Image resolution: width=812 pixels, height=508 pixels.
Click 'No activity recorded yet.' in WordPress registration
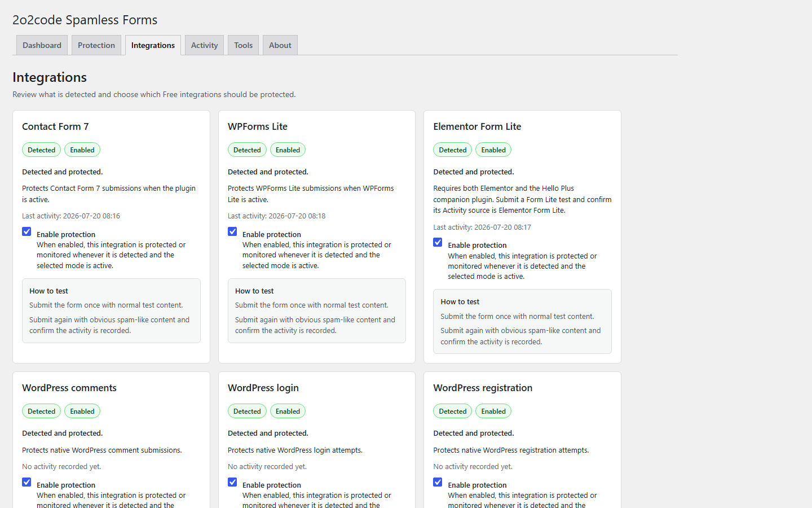[x=473, y=466]
